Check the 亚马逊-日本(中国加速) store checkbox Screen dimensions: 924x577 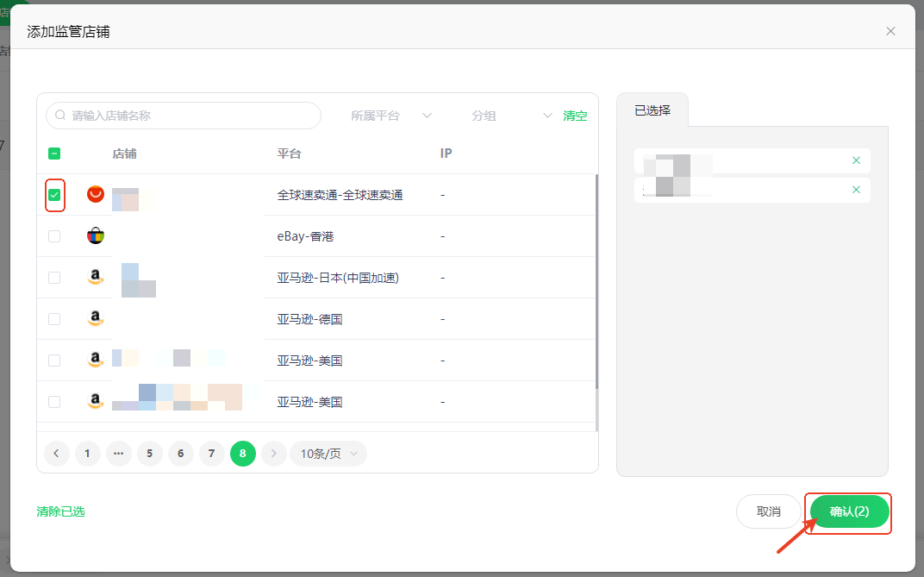54,278
